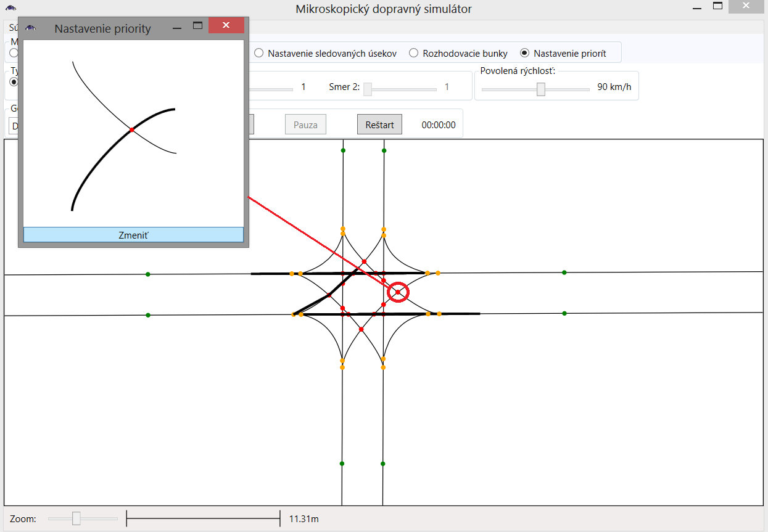Click the red-circled selected intersection node

398,292
